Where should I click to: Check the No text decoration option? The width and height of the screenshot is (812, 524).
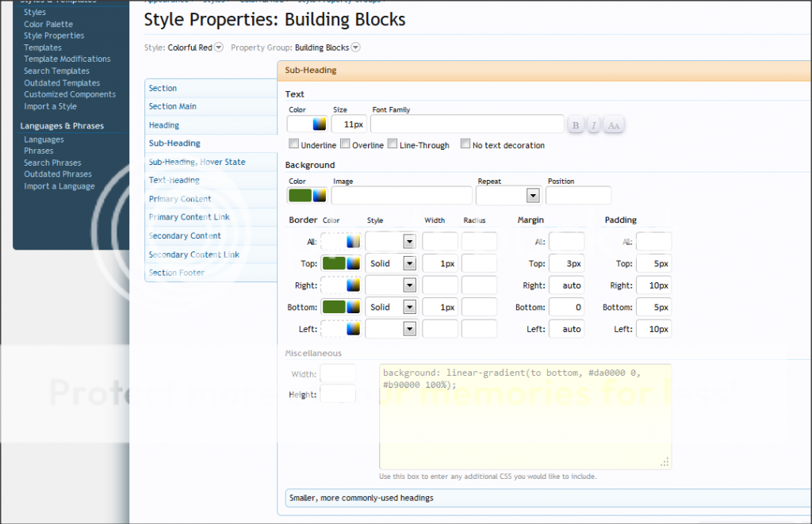465,144
